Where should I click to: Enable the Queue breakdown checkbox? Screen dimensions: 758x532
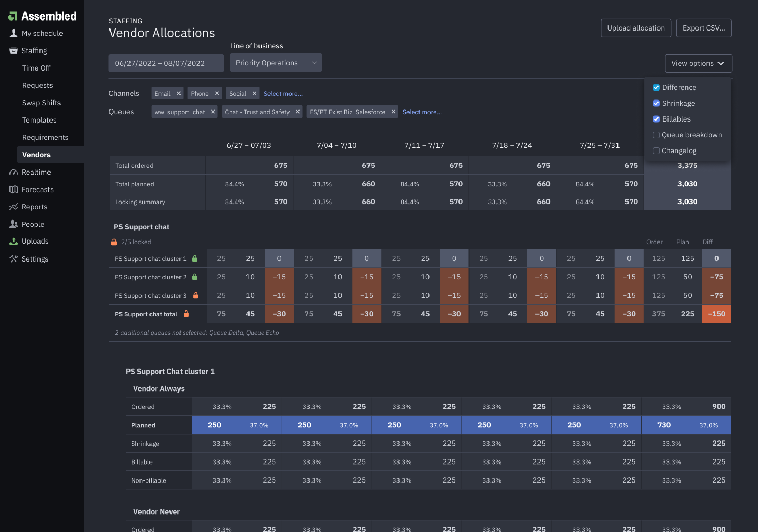click(x=656, y=135)
